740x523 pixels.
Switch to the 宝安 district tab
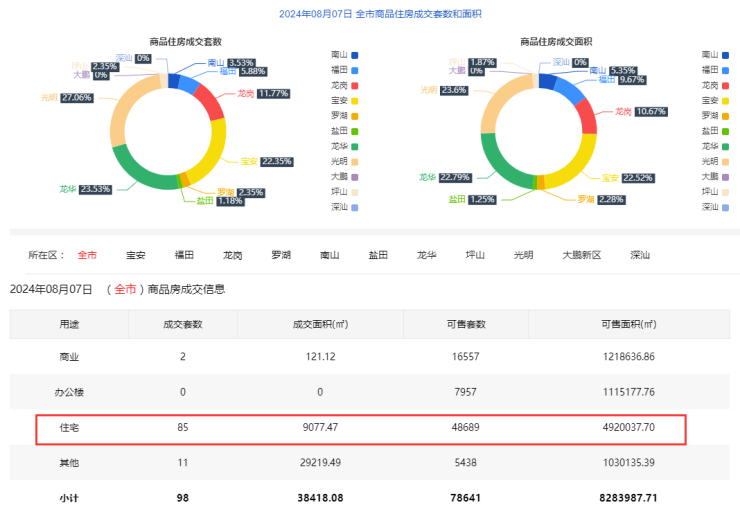pyautogui.click(x=136, y=255)
